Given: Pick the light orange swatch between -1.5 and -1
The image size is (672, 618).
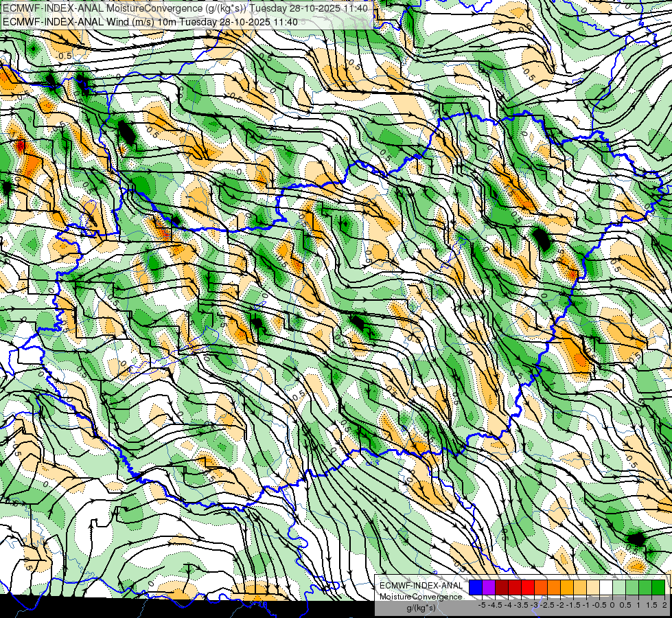Looking at the screenshot, I should (x=580, y=588).
